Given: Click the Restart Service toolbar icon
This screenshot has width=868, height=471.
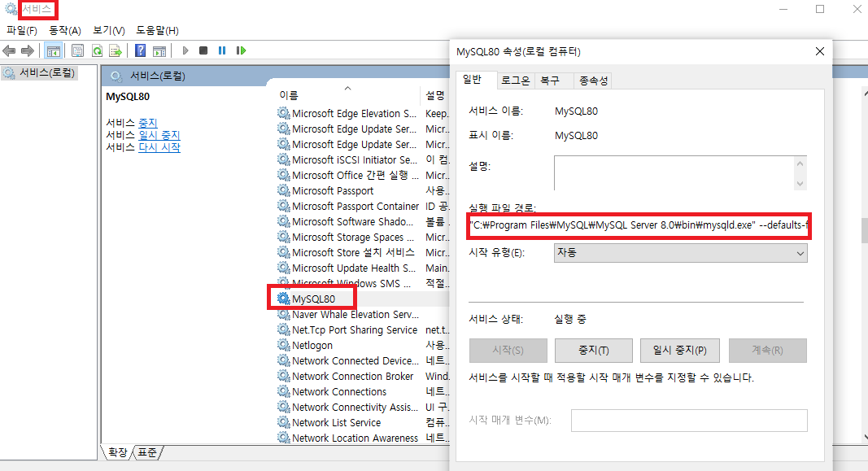Looking at the screenshot, I should click(x=241, y=51).
